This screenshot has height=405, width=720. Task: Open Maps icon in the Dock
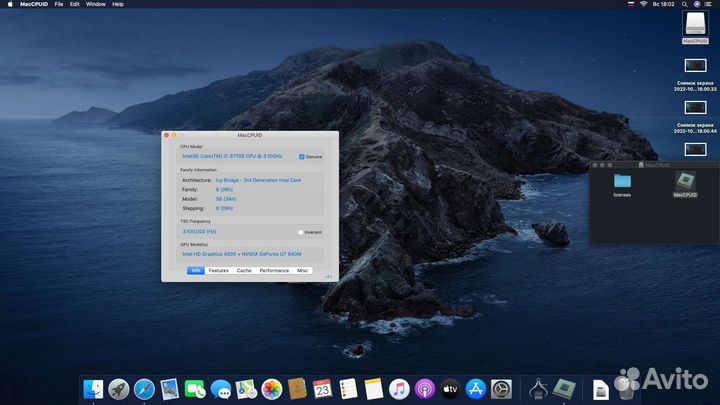[246, 389]
